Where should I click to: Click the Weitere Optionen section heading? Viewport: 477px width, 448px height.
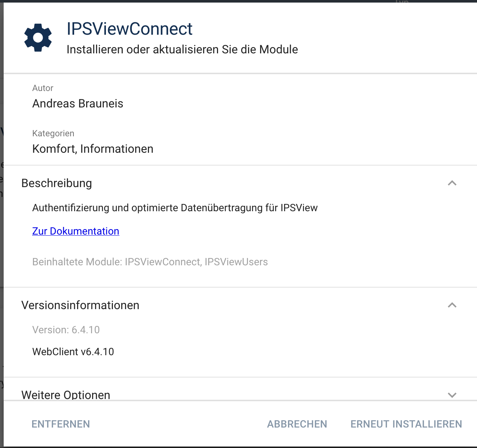pos(66,395)
